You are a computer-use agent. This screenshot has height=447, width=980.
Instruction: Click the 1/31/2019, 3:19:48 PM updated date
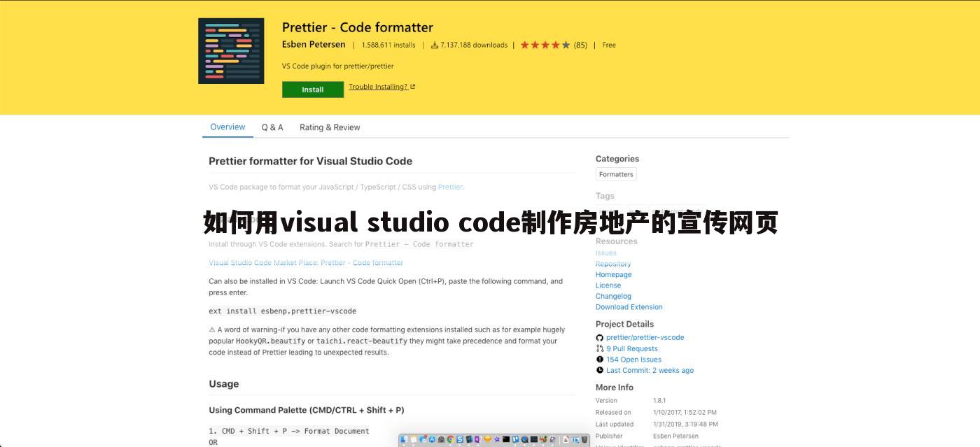(685, 424)
